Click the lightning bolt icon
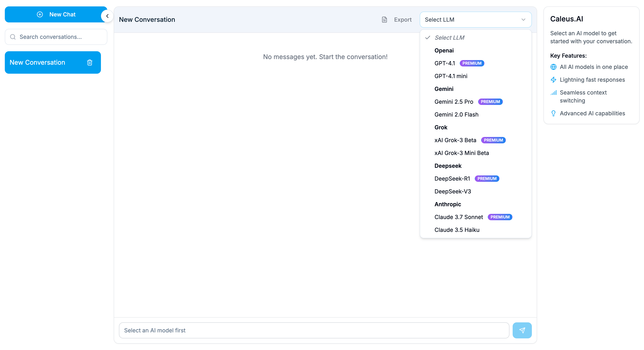644x350 pixels. click(553, 80)
